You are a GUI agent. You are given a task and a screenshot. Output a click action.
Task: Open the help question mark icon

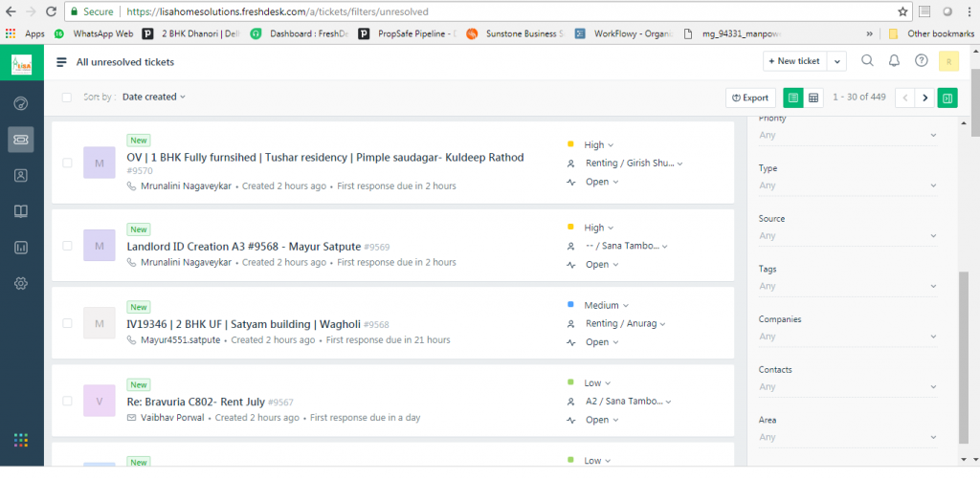click(x=922, y=60)
